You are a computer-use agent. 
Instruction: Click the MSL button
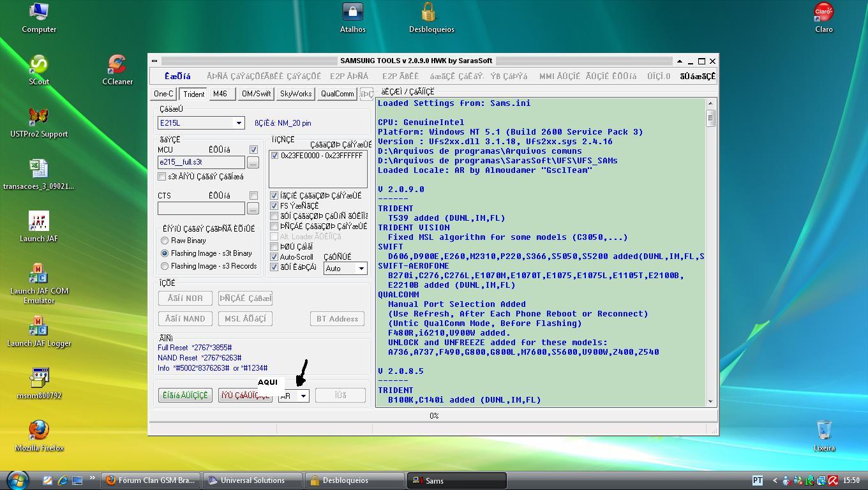coord(245,318)
